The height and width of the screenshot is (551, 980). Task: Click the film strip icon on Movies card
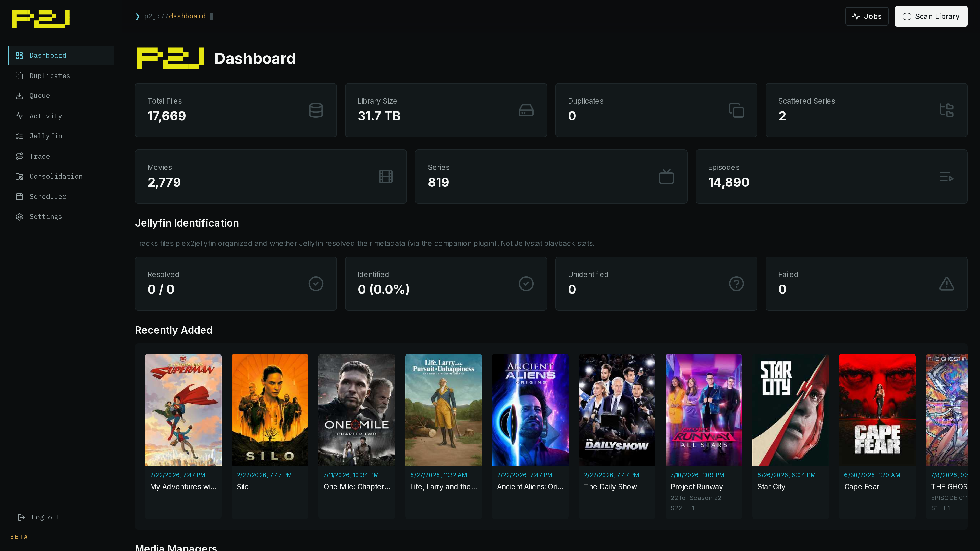click(x=386, y=177)
